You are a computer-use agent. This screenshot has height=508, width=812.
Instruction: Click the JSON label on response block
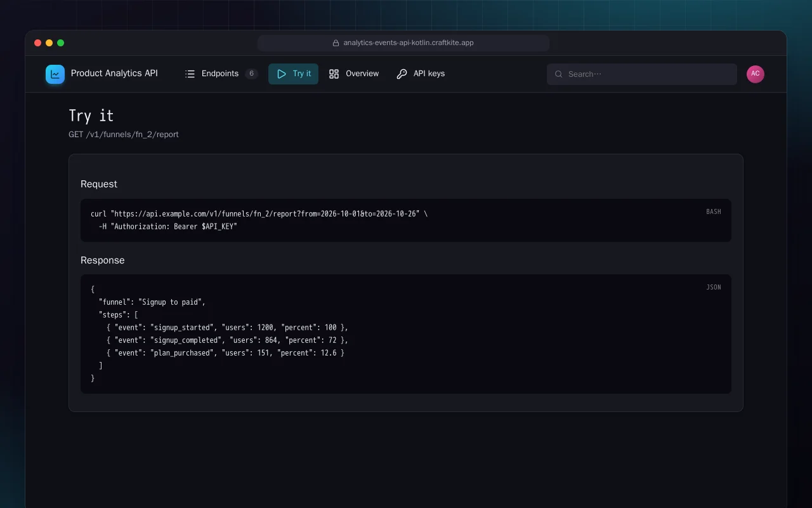[x=714, y=287]
